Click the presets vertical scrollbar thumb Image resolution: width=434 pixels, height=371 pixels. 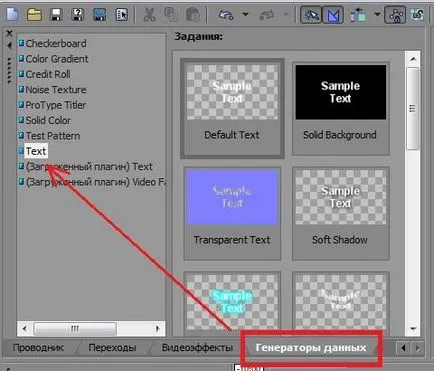(413, 109)
